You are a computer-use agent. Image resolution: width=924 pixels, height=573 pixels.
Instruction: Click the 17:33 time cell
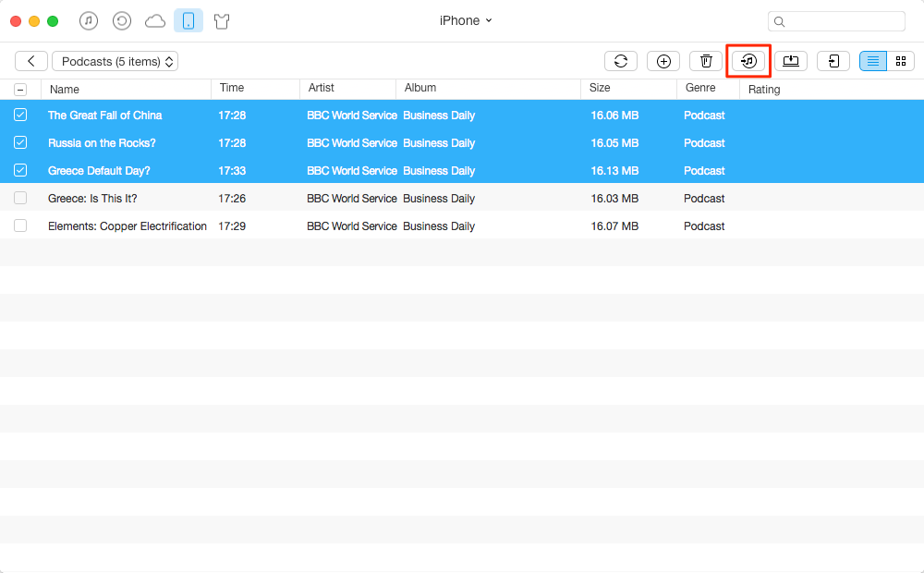(x=232, y=171)
